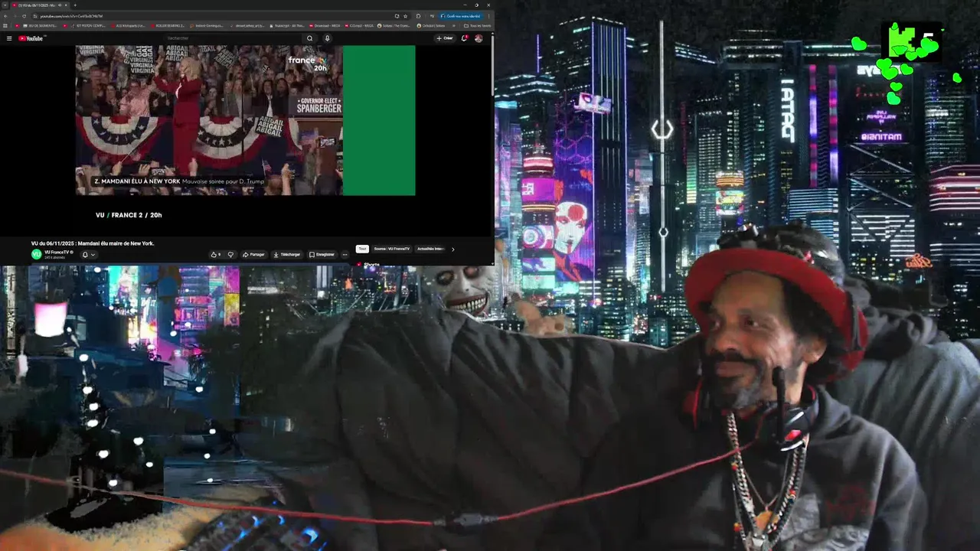
Task: Select the Actualités Internationales chip
Action: pos(430,249)
